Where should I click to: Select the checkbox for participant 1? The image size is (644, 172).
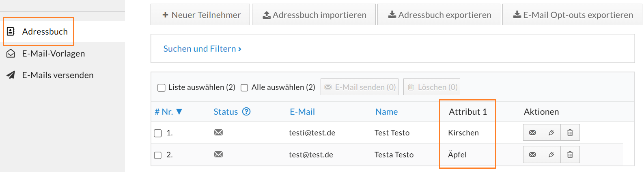[158, 133]
